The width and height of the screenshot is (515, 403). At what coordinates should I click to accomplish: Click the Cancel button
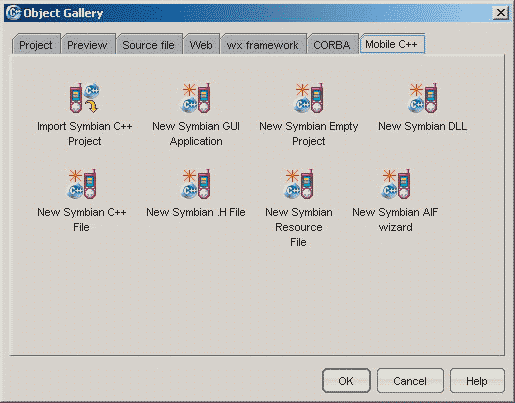pos(410,381)
